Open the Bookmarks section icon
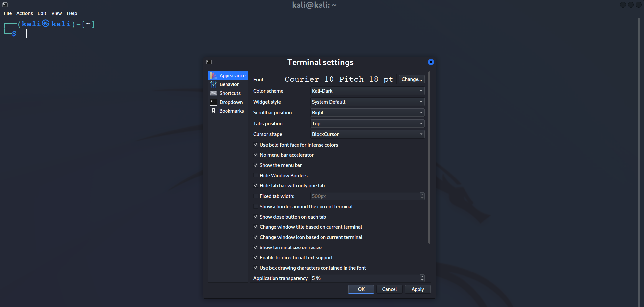 click(213, 111)
